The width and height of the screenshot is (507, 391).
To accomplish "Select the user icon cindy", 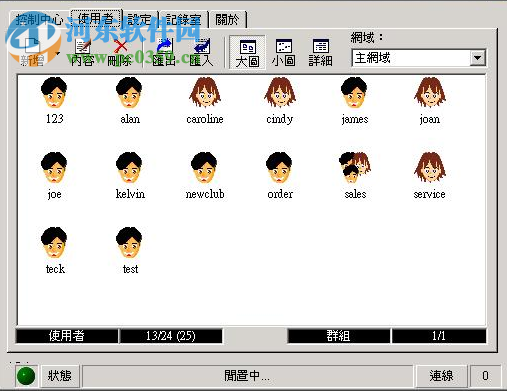I will coord(280,93).
